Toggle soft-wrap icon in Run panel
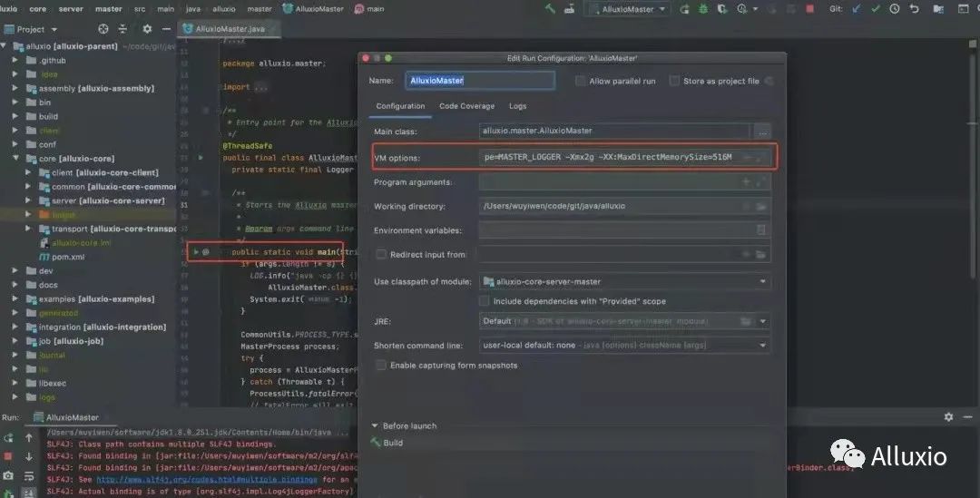 [29, 476]
